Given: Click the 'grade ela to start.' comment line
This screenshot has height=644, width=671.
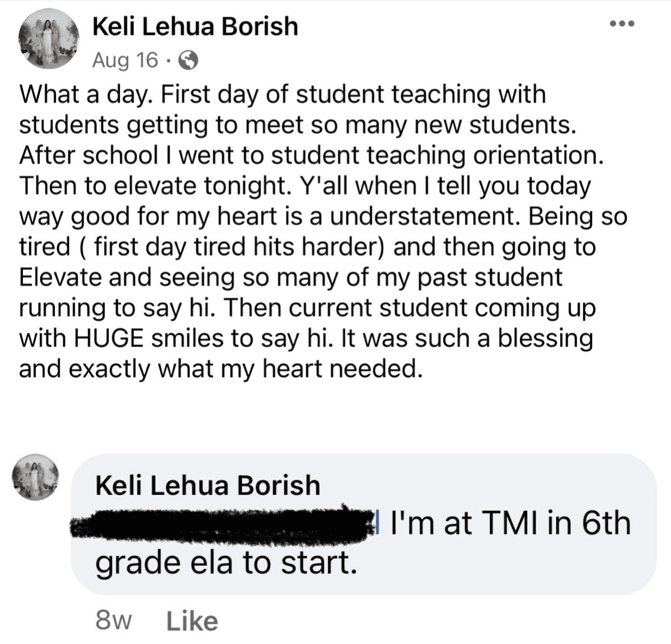Looking at the screenshot, I should tap(226, 564).
